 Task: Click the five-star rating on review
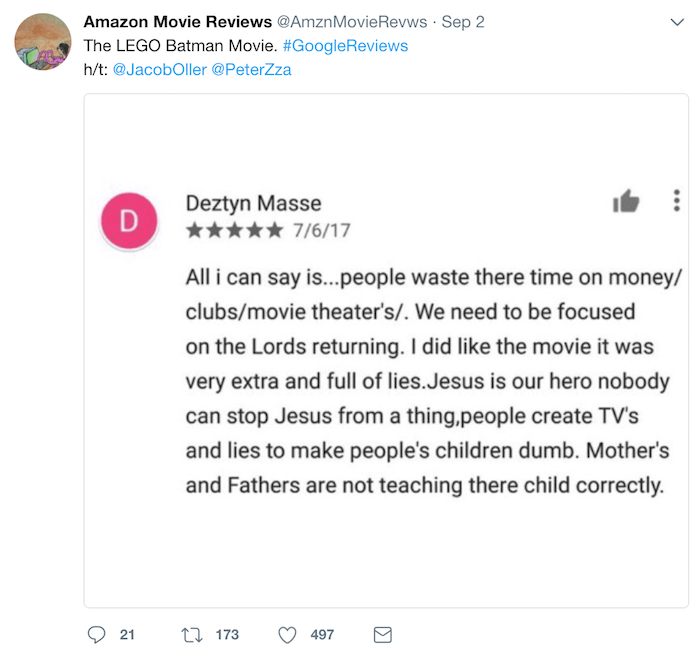coord(234,231)
